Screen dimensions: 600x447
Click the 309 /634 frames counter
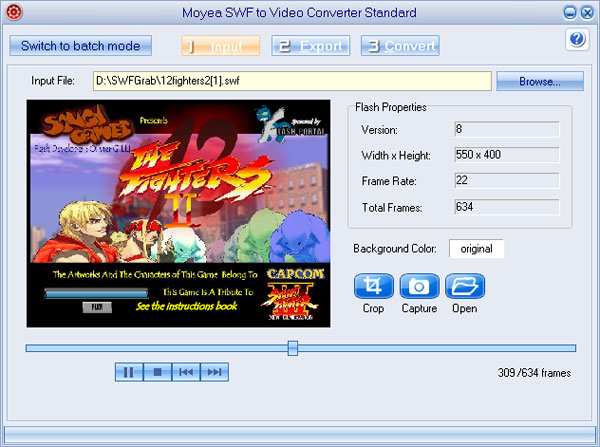coord(534,373)
